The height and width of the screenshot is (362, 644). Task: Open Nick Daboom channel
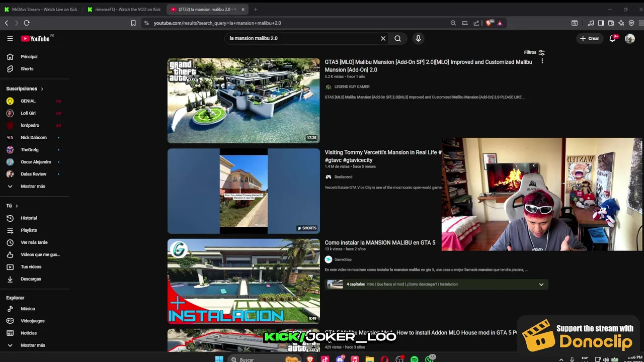tap(34, 137)
